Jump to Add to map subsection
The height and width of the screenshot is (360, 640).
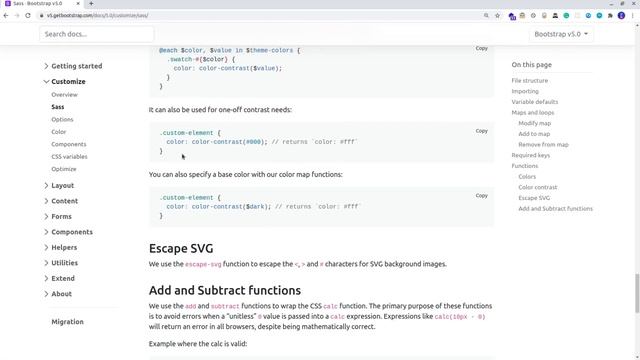(534, 133)
